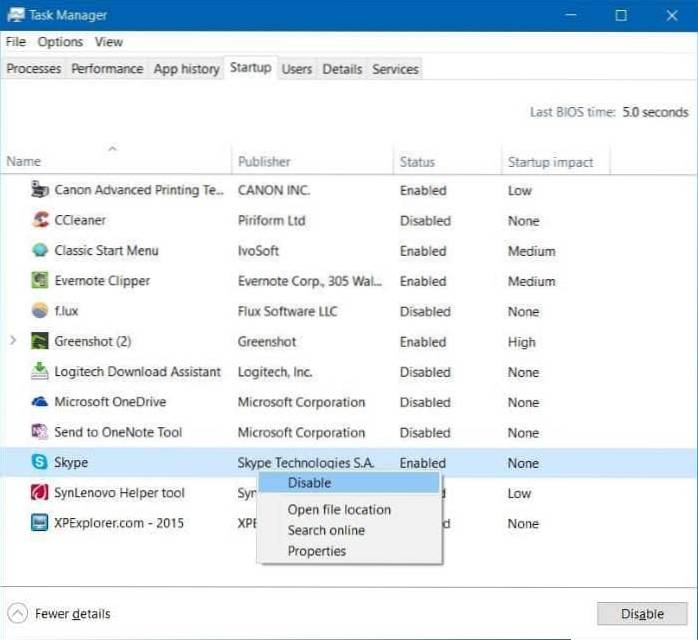Screen dimensions: 698x640
Task: Select the Classic Start Menu icon
Action: point(40,251)
